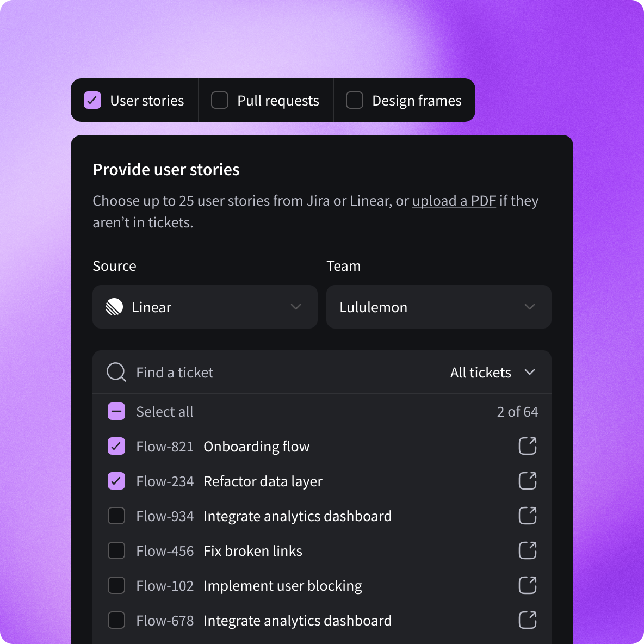Click the search magnifier icon
The width and height of the screenshot is (644, 644).
(x=116, y=372)
